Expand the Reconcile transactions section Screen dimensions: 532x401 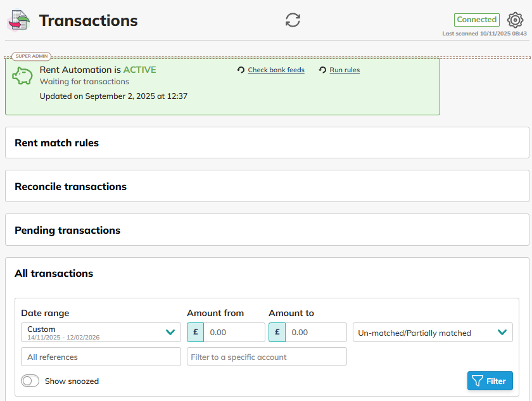point(267,186)
